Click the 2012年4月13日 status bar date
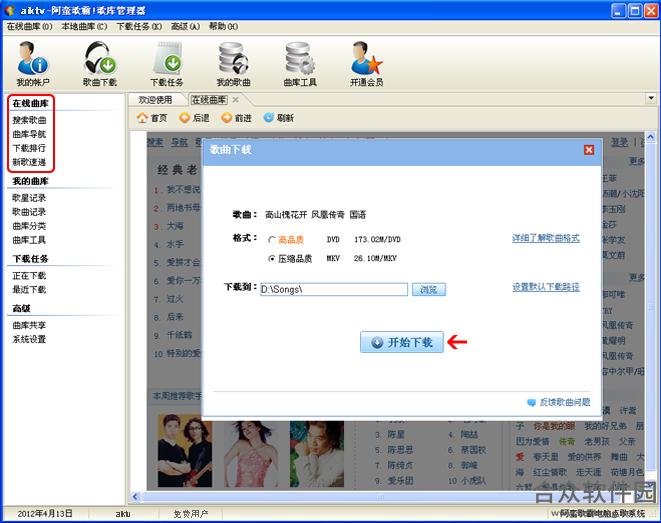661x523 pixels. [x=45, y=514]
